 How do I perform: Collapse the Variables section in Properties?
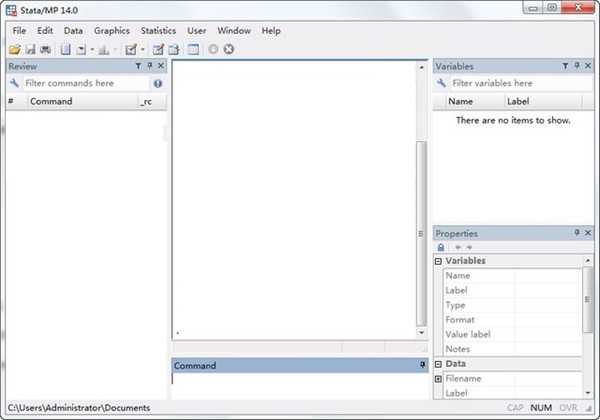point(438,261)
